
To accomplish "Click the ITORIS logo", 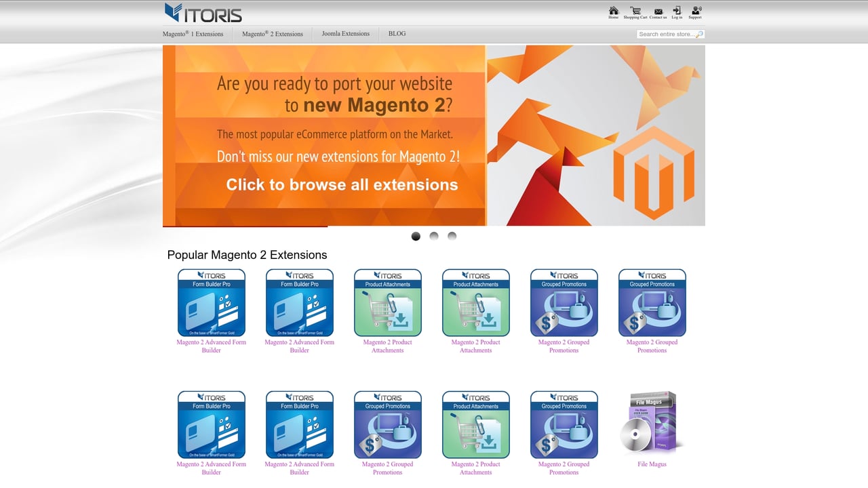I will (202, 13).
